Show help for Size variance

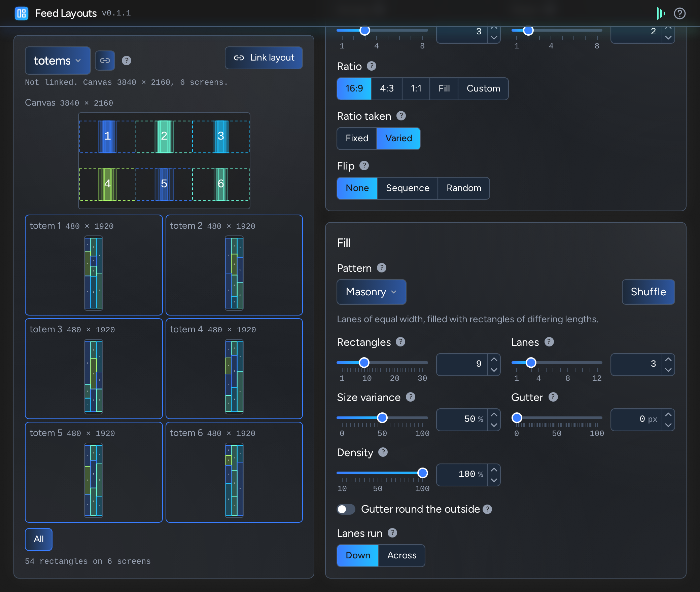pos(411,397)
